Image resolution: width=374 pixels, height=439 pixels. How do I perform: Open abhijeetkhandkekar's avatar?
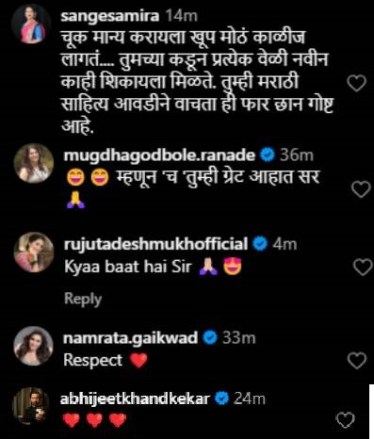(31, 406)
